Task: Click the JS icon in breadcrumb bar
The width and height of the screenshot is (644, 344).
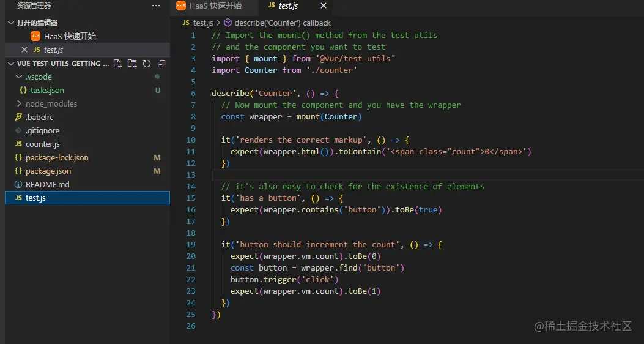Action: pos(186,23)
